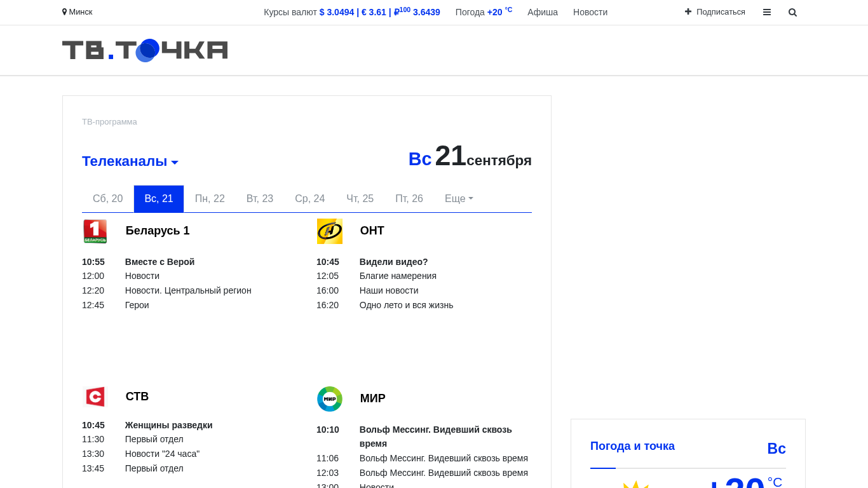868x488 pixels.
Task: Click the hamburger menu icon
Action: tap(767, 12)
